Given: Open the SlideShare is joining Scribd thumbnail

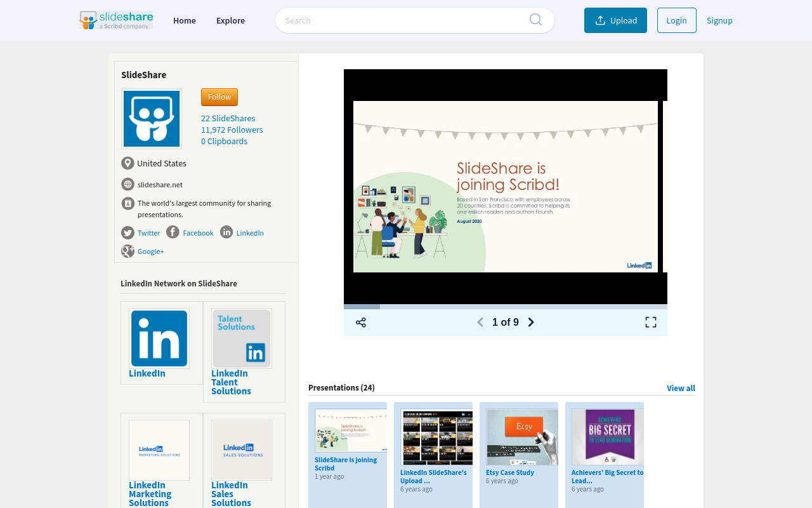Looking at the screenshot, I should (x=351, y=431).
